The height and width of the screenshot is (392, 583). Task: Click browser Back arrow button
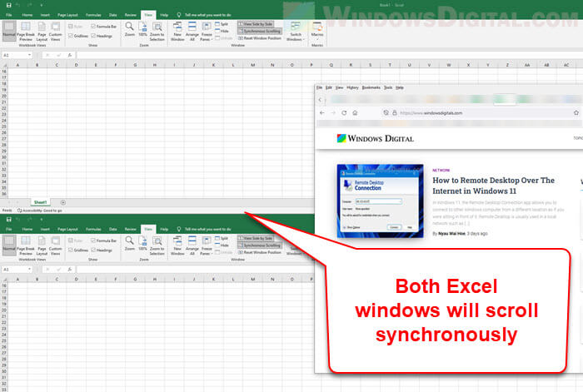(x=322, y=113)
